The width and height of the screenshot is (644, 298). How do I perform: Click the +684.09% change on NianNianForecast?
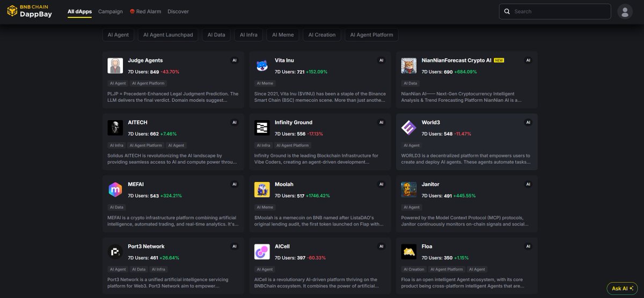coord(465,72)
